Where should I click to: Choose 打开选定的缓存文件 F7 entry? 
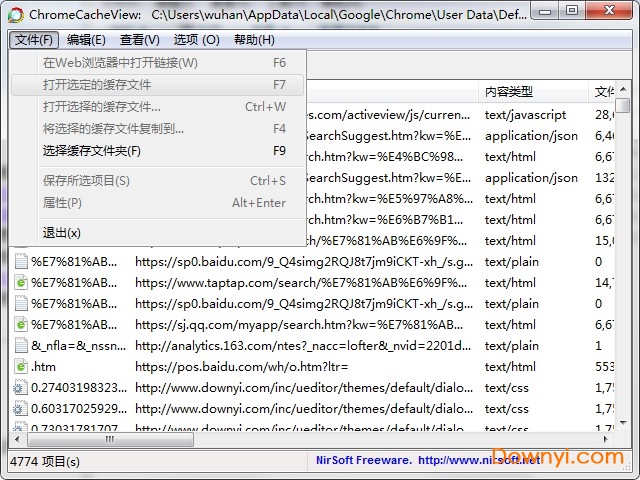click(x=158, y=85)
